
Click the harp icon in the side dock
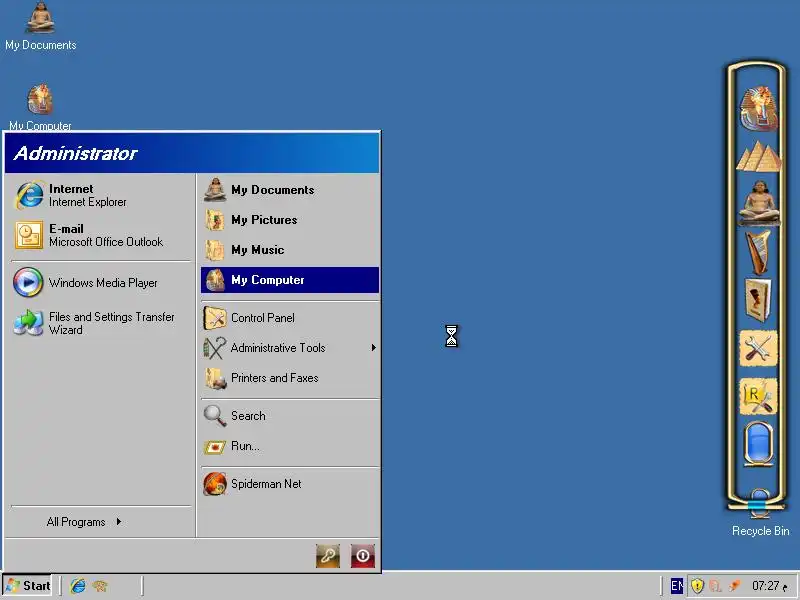click(x=759, y=252)
